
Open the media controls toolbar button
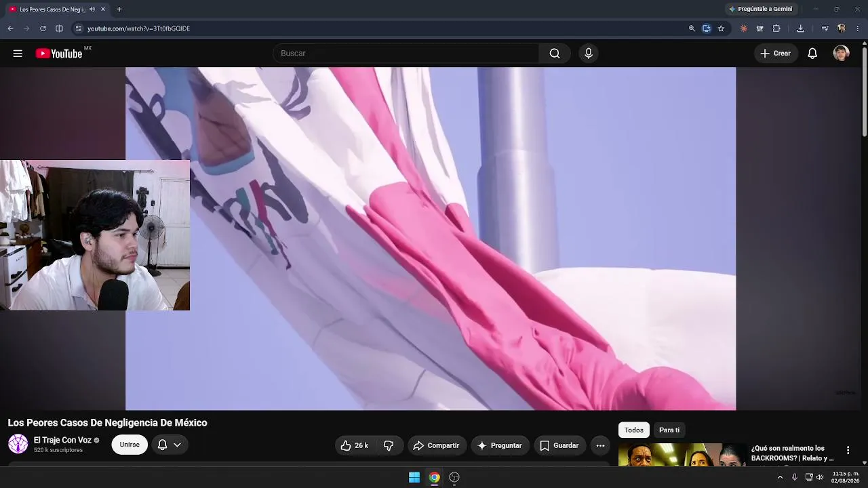825,28
